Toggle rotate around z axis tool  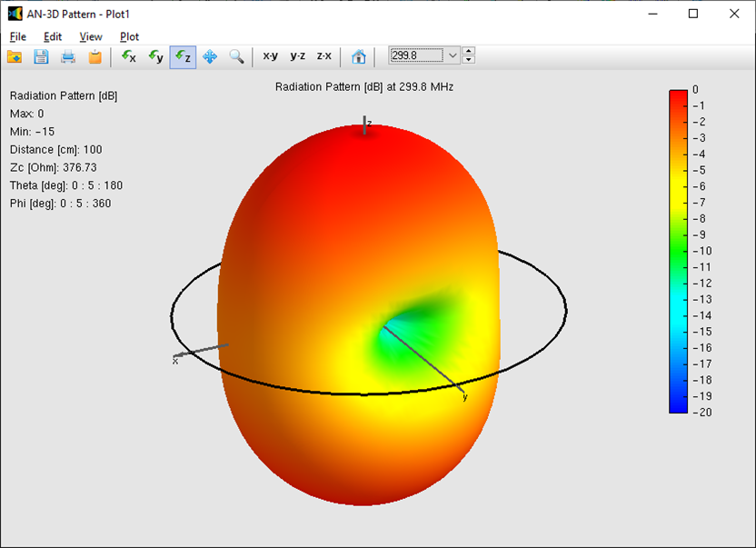click(x=183, y=57)
